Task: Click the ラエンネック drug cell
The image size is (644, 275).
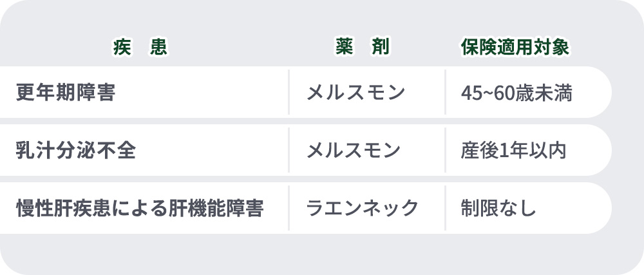Action: pos(362,209)
